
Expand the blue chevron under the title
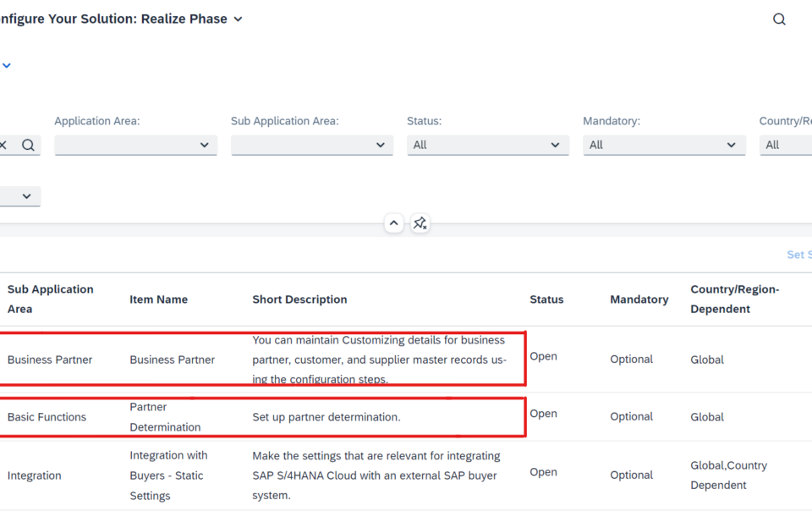tap(7, 65)
